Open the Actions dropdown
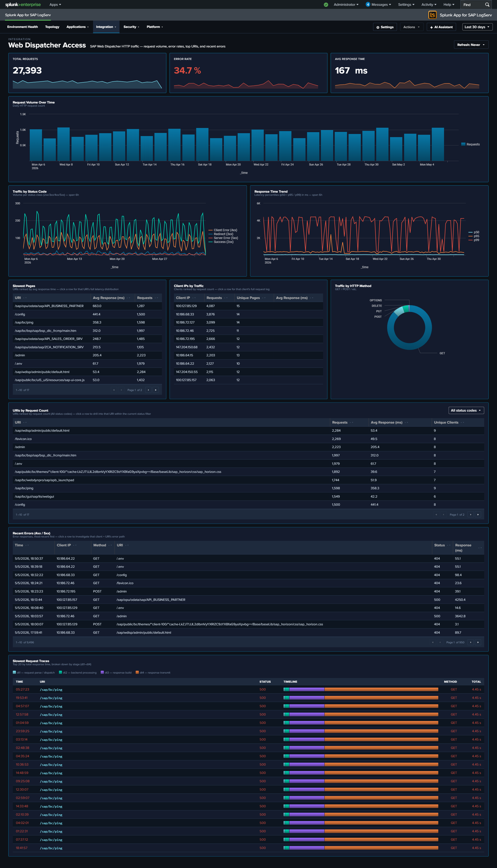Viewport: 497px width, 868px height. 411,27
